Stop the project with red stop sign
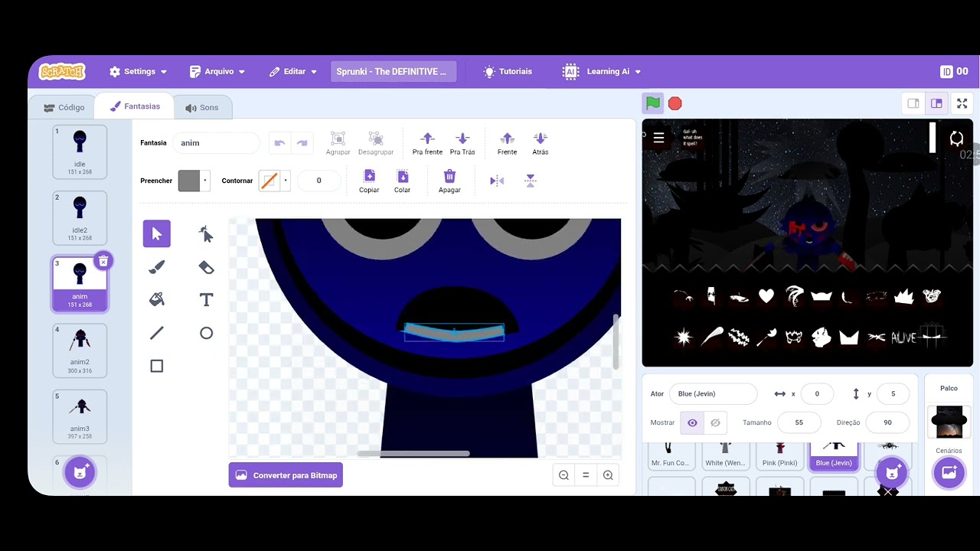Image resolution: width=980 pixels, height=551 pixels. click(675, 103)
